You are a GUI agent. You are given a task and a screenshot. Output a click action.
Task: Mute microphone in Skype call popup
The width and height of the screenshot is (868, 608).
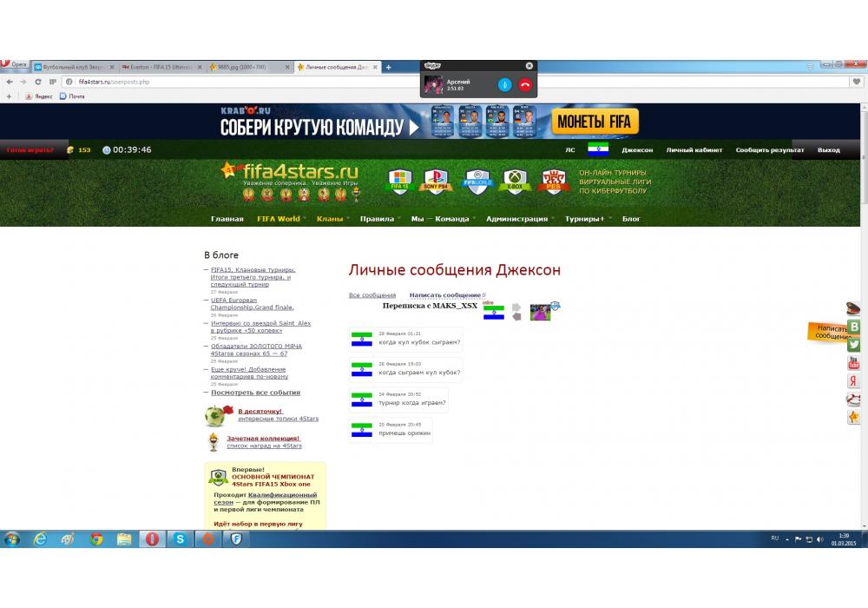504,85
